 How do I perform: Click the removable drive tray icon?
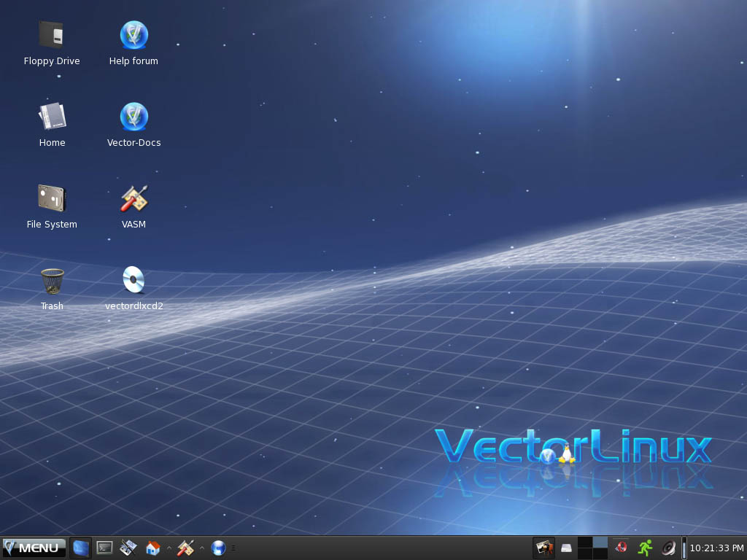click(566, 548)
